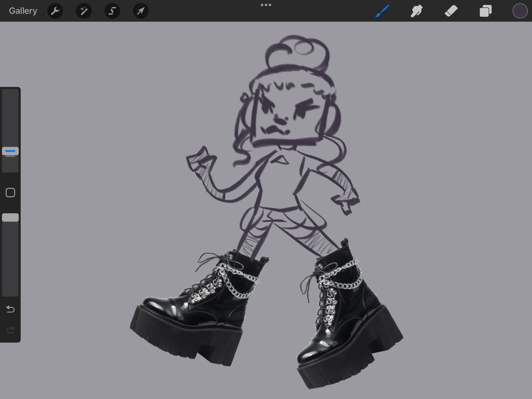Redo the last undone action
532x399 pixels.
(x=10, y=330)
